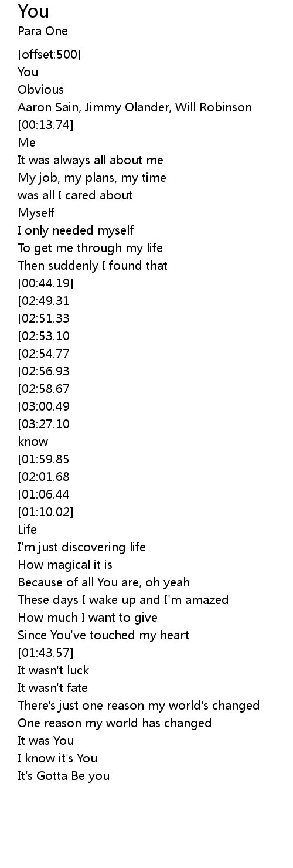Select the 'Obvious' lyric line

(41, 90)
